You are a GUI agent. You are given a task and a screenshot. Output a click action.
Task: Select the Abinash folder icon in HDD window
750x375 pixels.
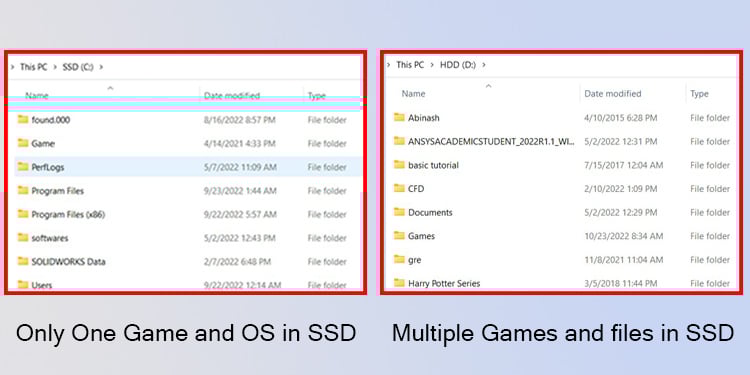pos(399,117)
